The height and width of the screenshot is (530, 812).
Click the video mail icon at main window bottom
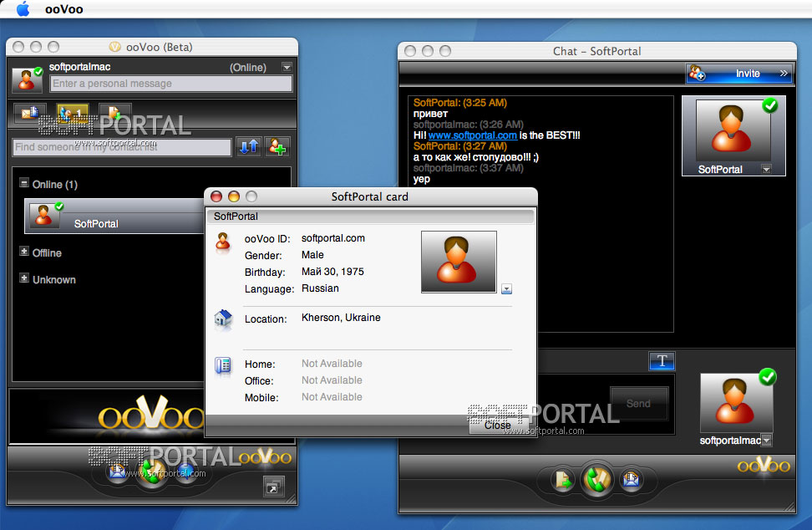(x=118, y=472)
